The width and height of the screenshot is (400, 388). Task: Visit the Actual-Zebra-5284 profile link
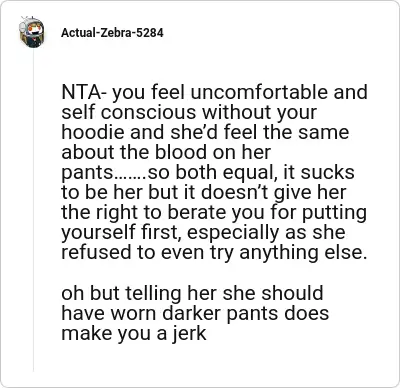click(x=112, y=33)
